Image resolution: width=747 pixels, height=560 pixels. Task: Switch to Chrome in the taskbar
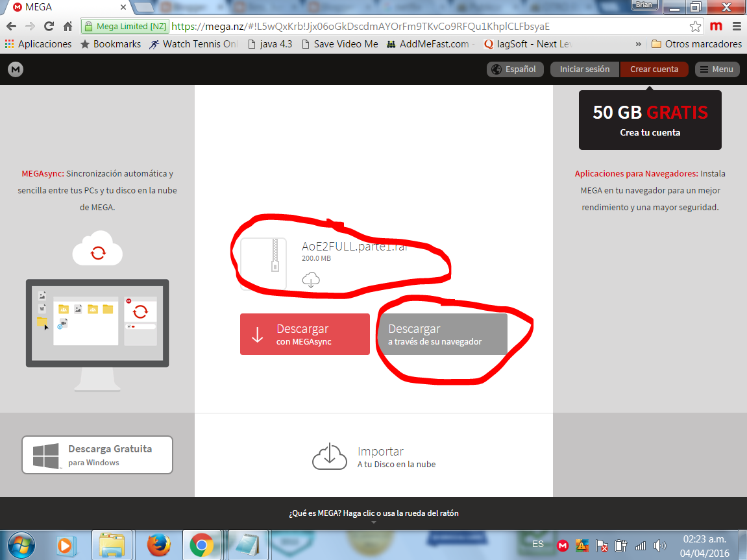[202, 545]
